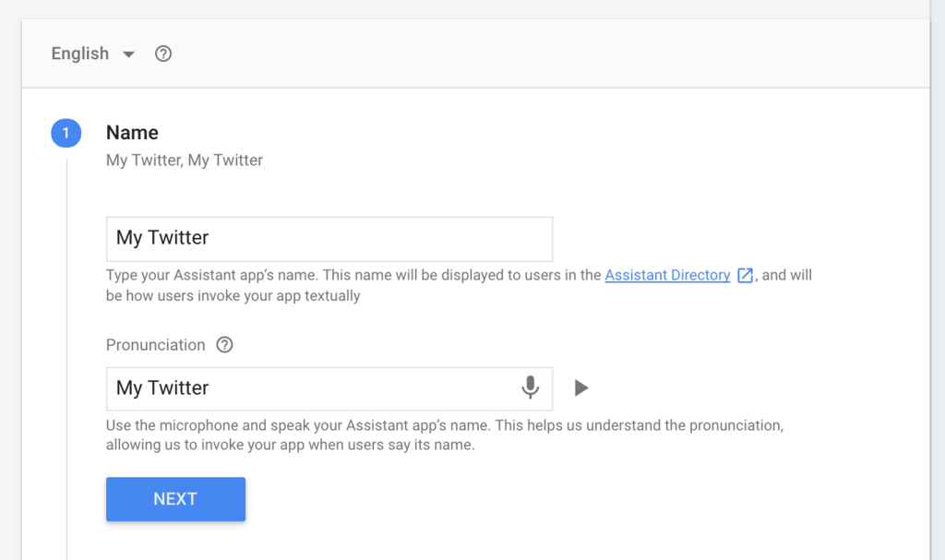Focus the app name input field
The height and width of the screenshot is (560, 945).
tap(329, 239)
